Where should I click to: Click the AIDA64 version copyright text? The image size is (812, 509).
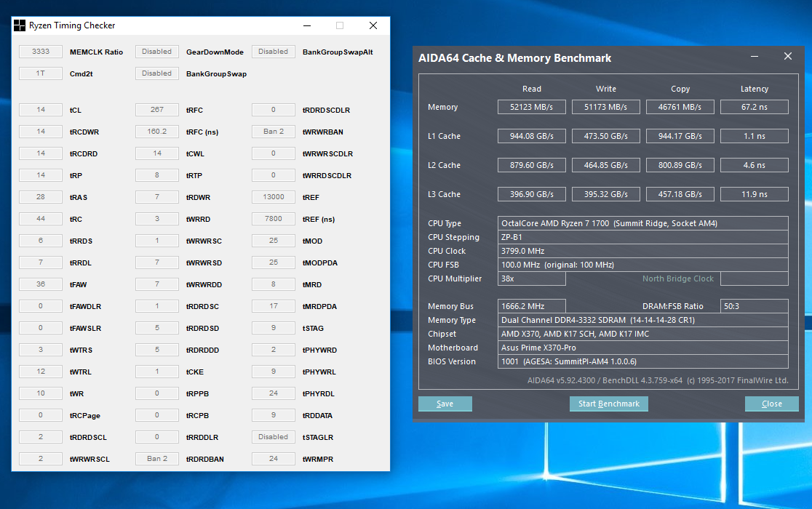click(x=658, y=380)
